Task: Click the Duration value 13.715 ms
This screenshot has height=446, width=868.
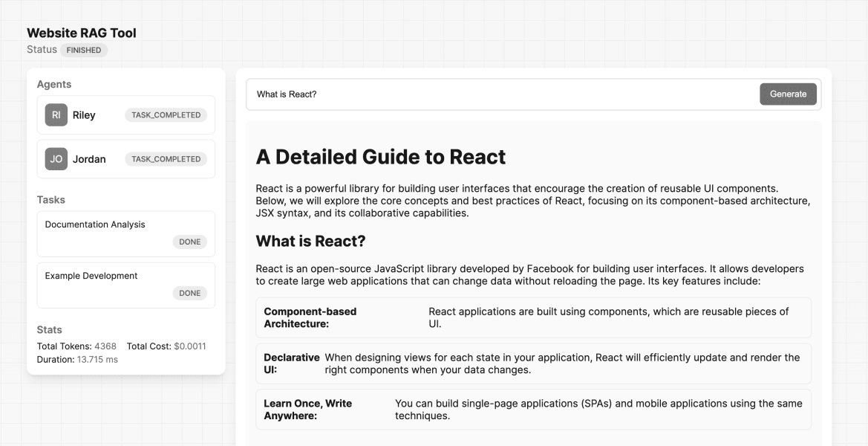Action: coord(97,360)
